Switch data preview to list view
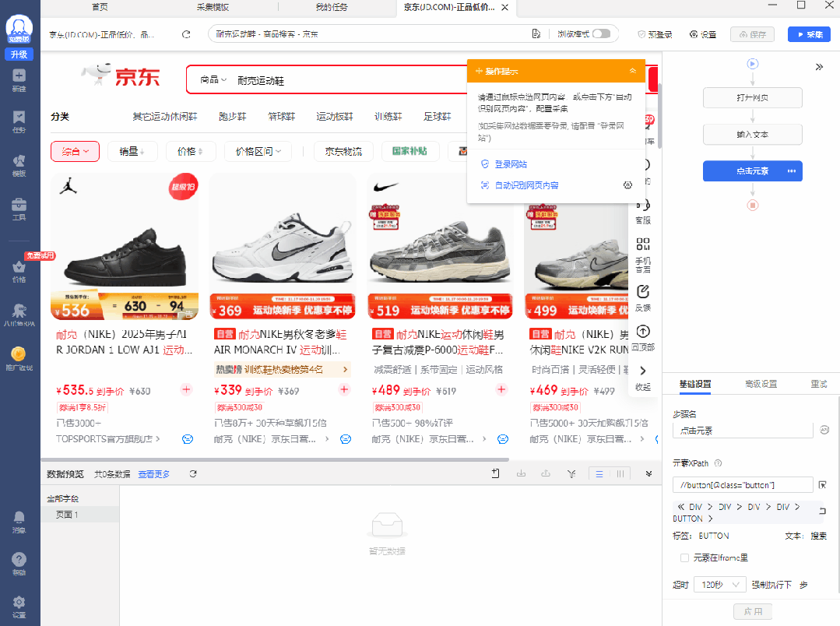 pos(599,473)
